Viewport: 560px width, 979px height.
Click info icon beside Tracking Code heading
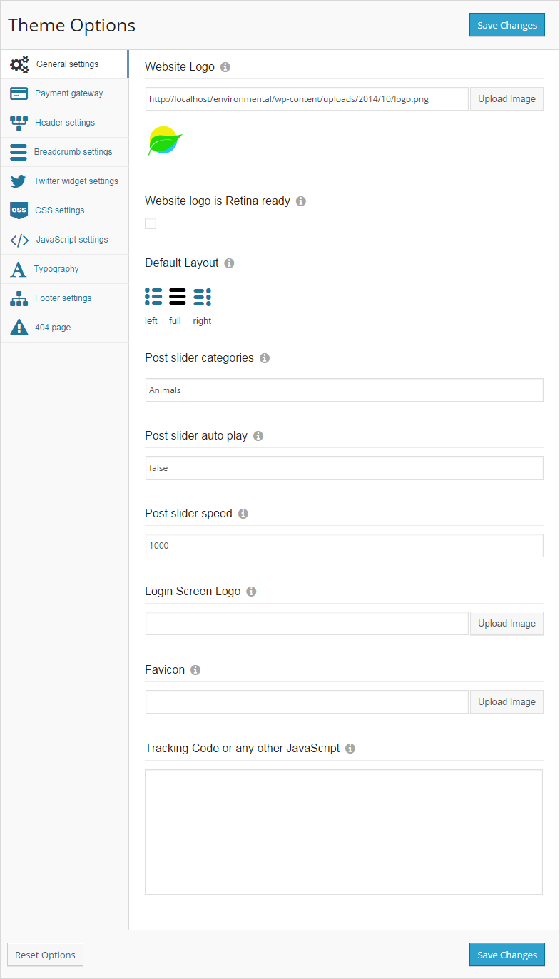click(350, 749)
